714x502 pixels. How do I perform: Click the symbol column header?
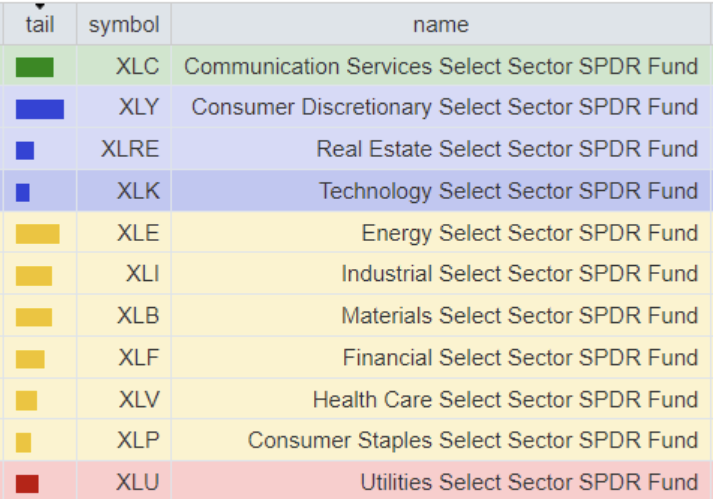(123, 24)
